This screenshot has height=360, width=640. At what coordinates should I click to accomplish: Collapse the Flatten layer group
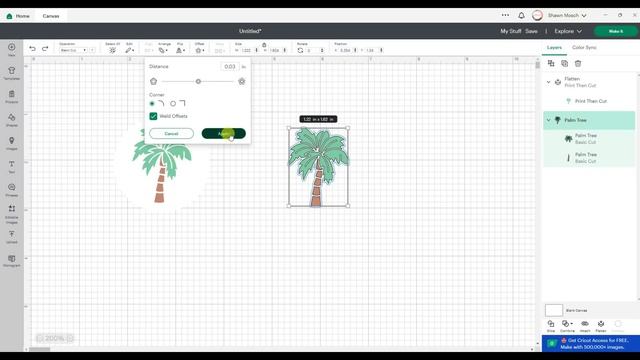click(549, 82)
